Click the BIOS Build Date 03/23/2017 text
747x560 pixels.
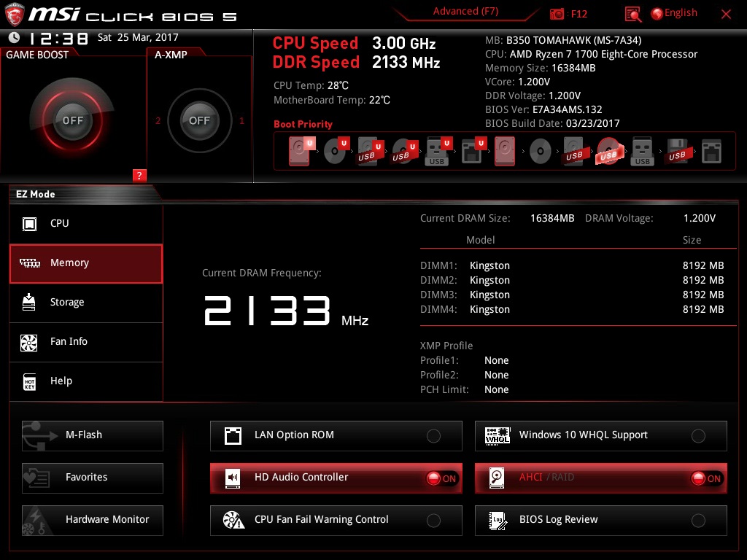point(552,123)
